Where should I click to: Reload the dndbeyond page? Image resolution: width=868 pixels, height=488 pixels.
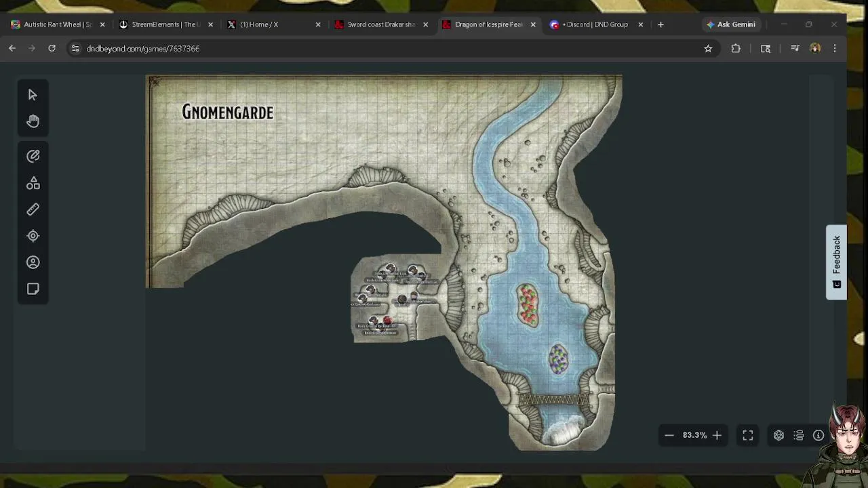pyautogui.click(x=52, y=48)
